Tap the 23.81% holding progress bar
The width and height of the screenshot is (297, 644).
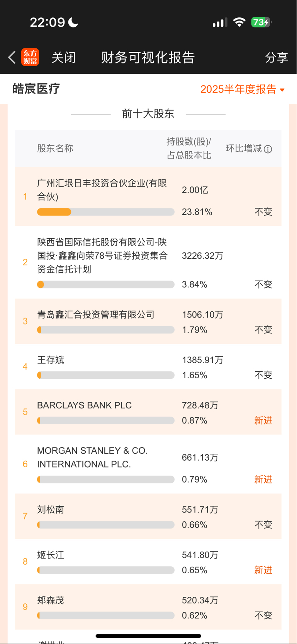[x=106, y=212]
